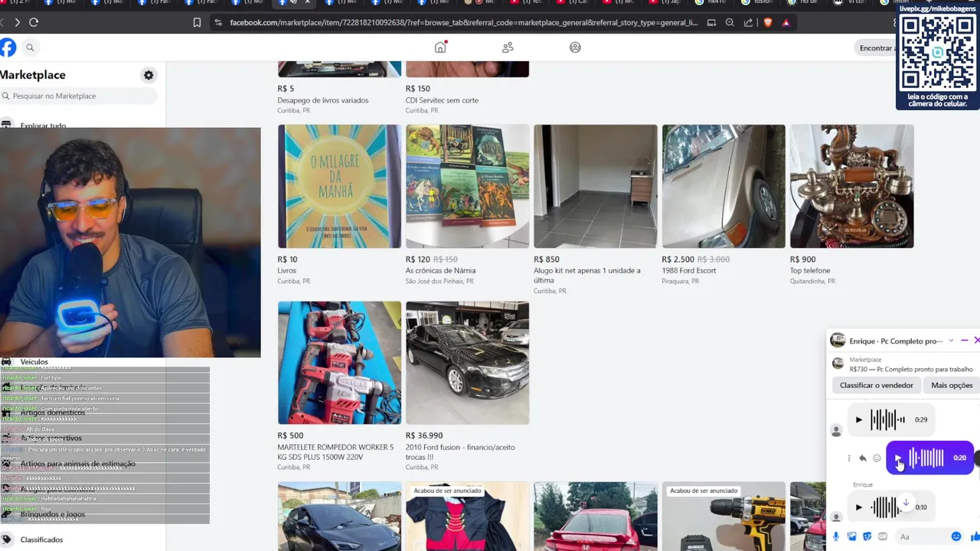
Task: View site information icon in address bar
Action: [218, 23]
